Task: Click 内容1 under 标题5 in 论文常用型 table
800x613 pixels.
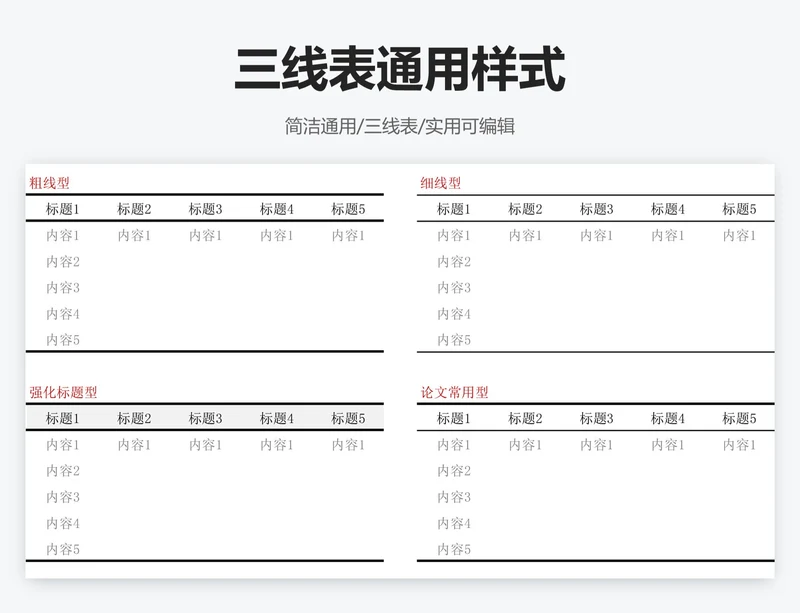Action: click(x=739, y=445)
